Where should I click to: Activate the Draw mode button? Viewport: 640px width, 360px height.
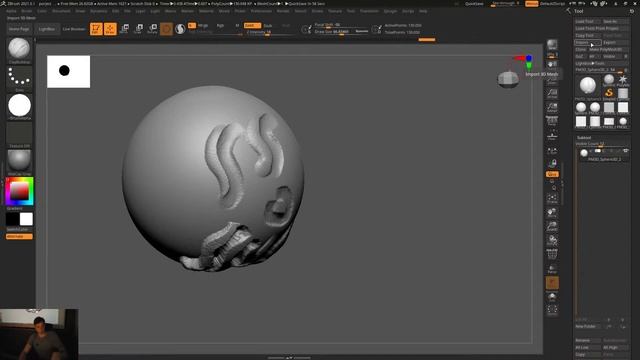pos(110,29)
